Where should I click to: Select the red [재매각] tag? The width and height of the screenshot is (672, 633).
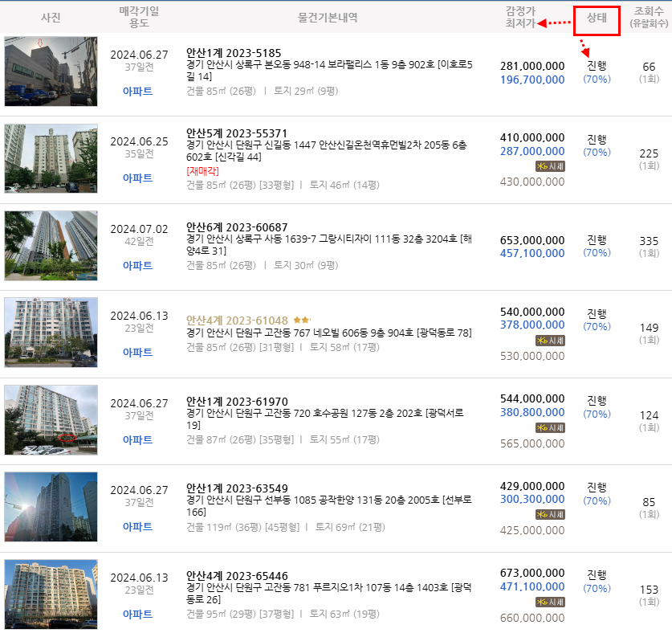point(202,171)
